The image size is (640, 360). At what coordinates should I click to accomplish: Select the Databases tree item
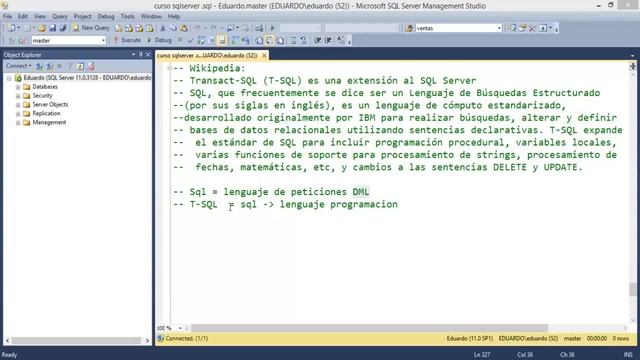pyautogui.click(x=45, y=87)
